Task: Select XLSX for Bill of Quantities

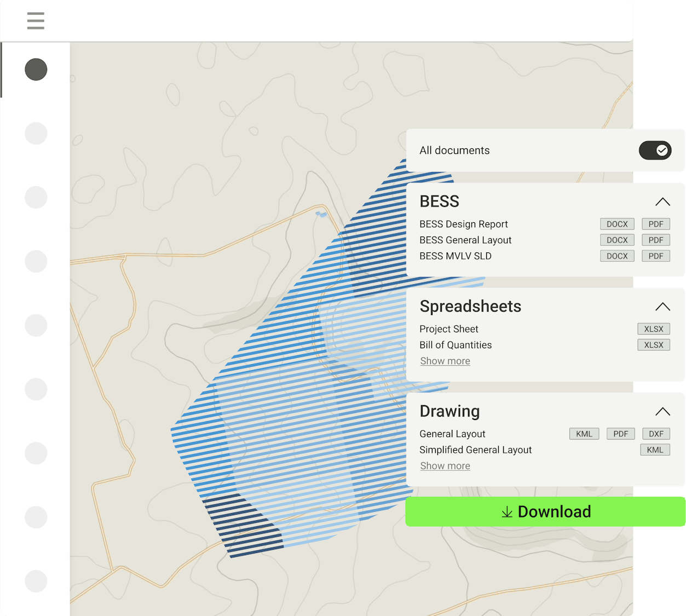Action: point(654,345)
